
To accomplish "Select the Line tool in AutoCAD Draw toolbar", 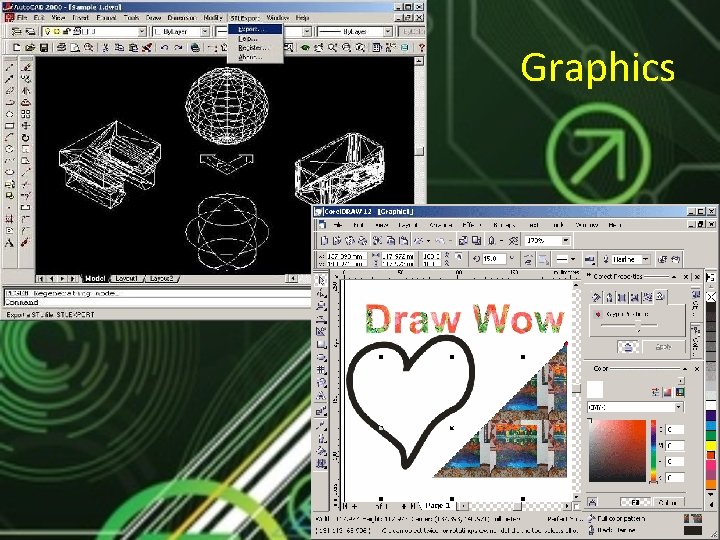I will coord(9,68).
